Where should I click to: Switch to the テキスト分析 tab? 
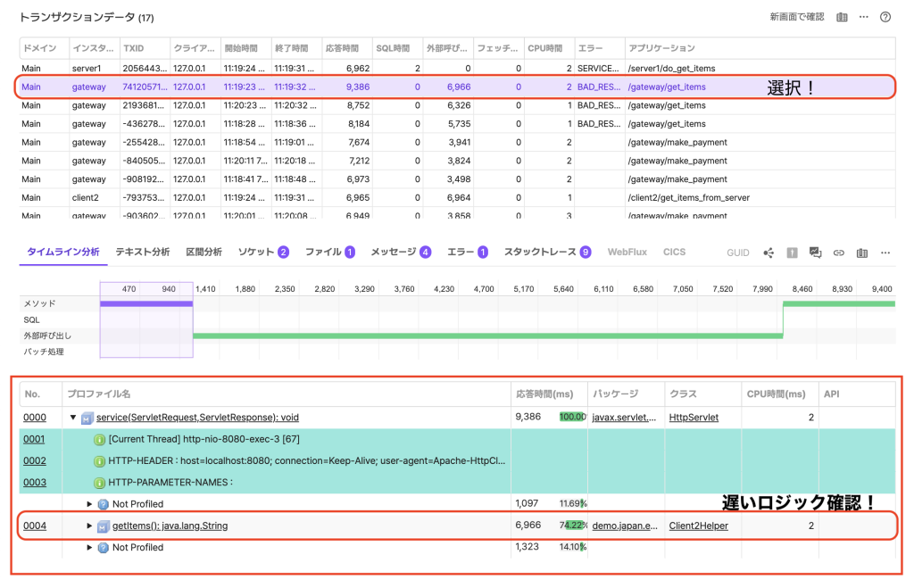coord(142,253)
